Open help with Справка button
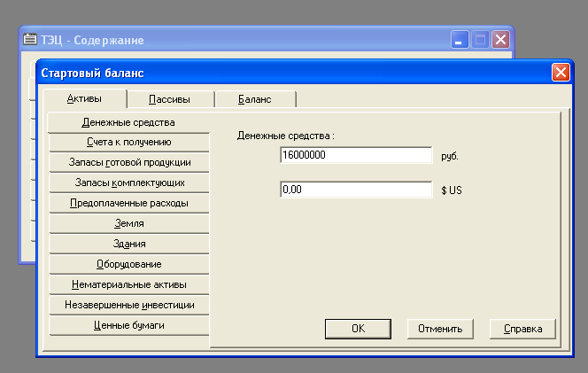Screen dimensions: 588x373 (x=522, y=329)
